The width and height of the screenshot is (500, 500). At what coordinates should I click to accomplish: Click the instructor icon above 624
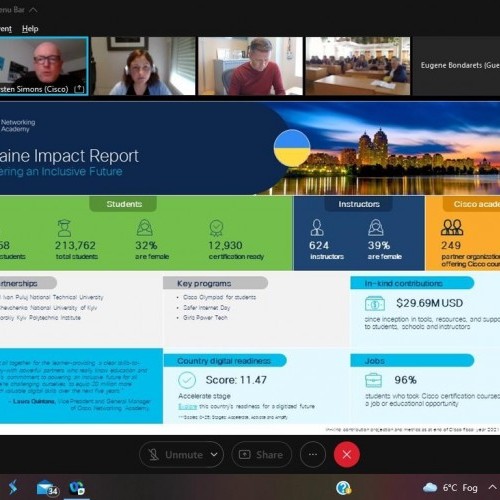click(317, 228)
